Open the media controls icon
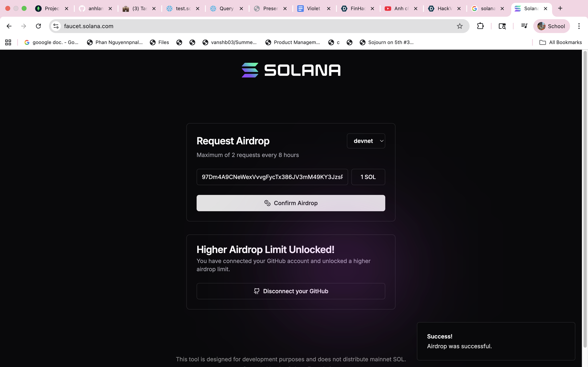This screenshot has height=367, width=588. coord(524,26)
